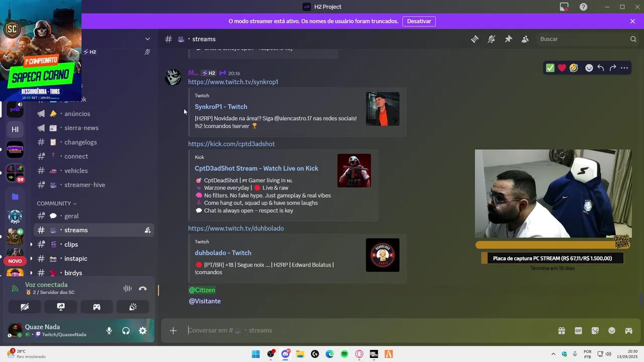Expand the server header dropdown chevron
644x362 pixels.
(x=147, y=39)
